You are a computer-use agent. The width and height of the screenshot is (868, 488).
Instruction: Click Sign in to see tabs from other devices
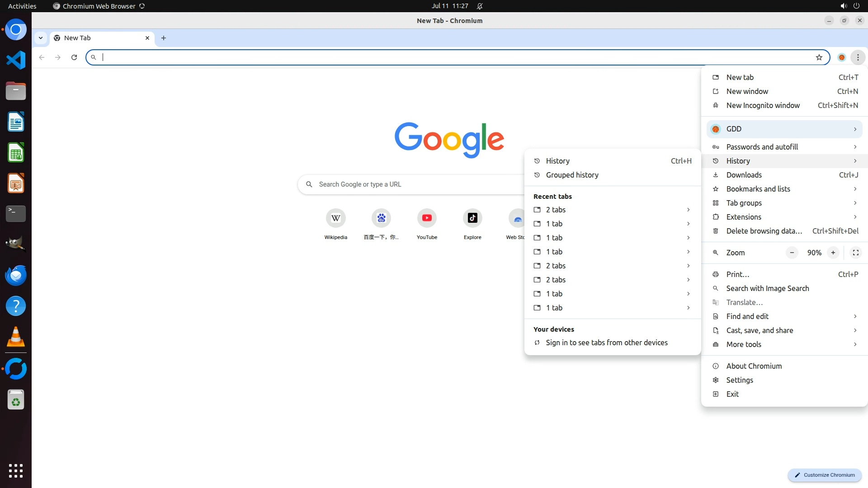click(606, 343)
